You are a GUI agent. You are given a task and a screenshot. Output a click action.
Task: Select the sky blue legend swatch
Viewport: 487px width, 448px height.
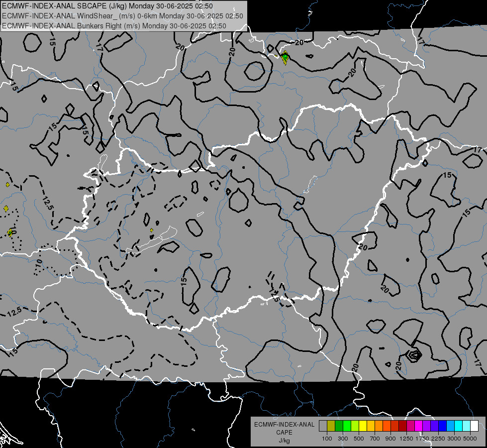pyautogui.click(x=451, y=426)
